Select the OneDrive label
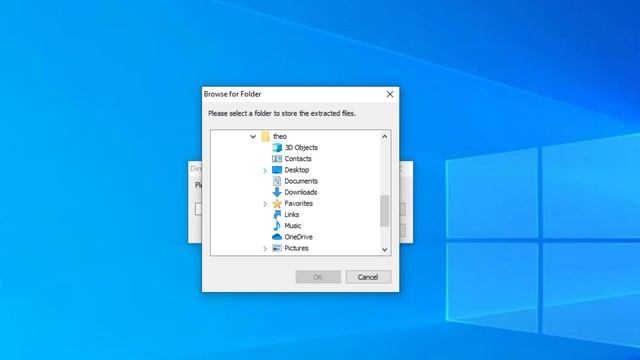This screenshot has height=360, width=640. pos(299,237)
